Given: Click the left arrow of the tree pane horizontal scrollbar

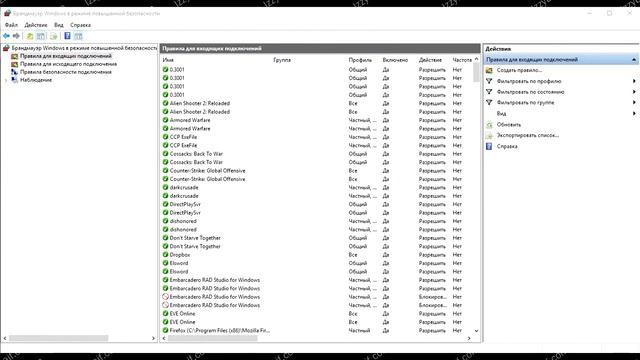Looking at the screenshot, I should click(x=5, y=338).
